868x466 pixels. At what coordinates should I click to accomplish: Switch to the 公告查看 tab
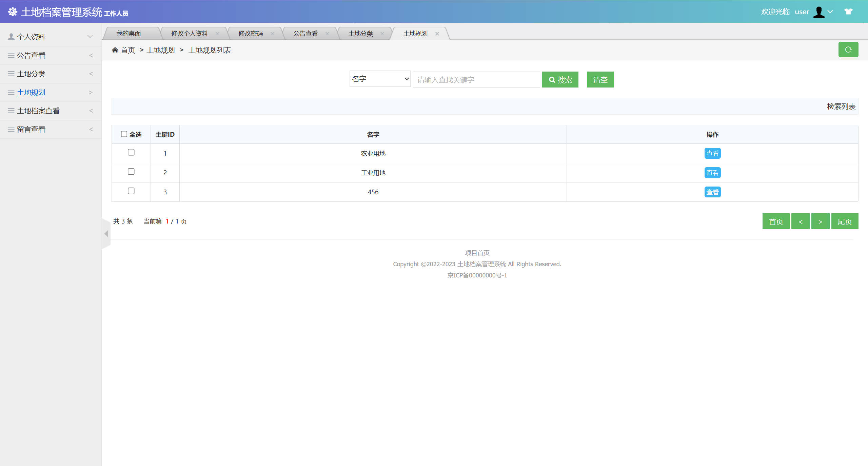click(305, 34)
